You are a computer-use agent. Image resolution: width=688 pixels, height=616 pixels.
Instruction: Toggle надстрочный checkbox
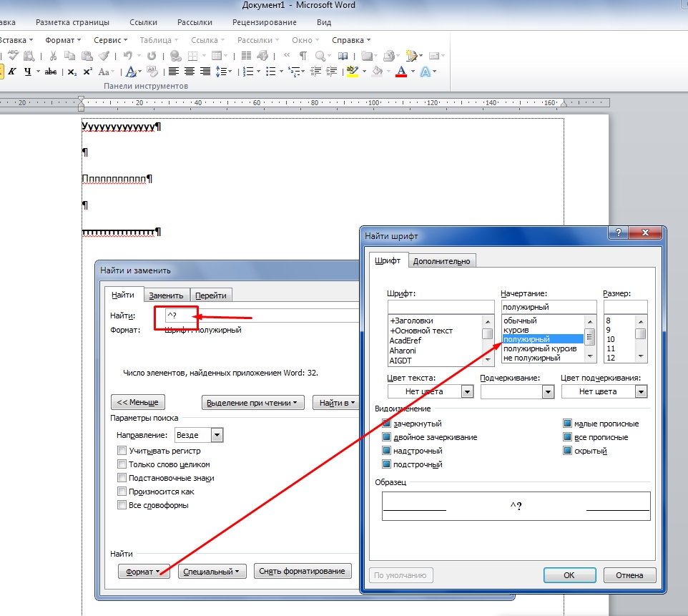click(x=387, y=451)
